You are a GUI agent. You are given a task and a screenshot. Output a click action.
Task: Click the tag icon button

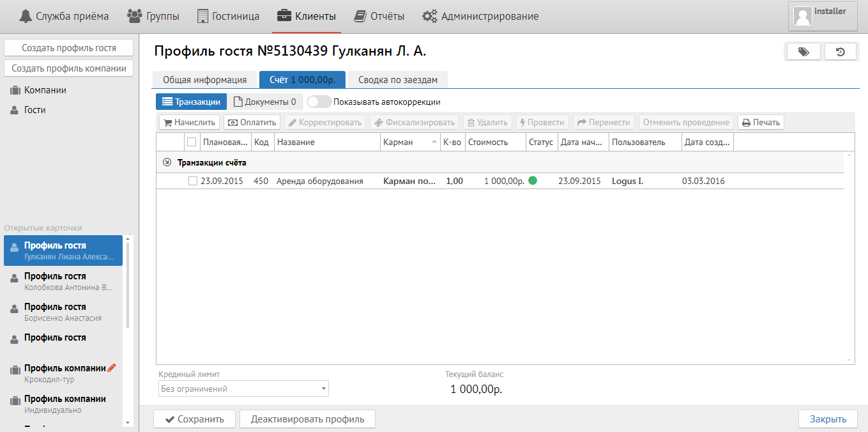pos(803,52)
